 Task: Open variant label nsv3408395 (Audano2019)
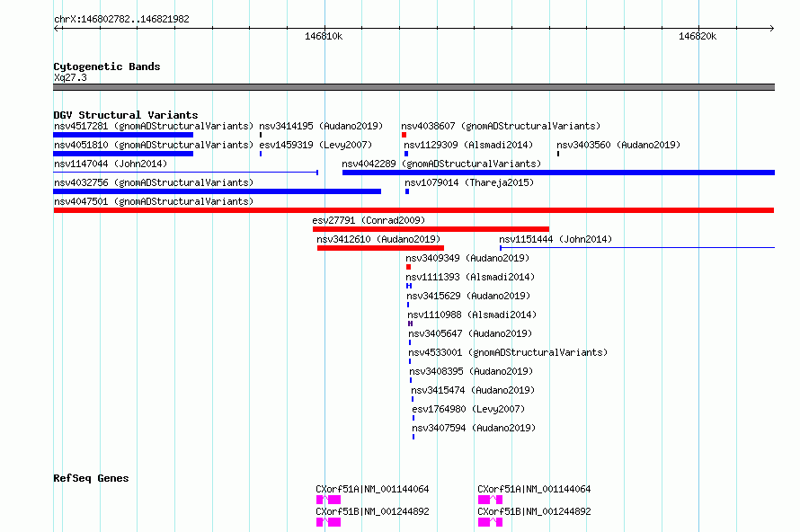coord(471,371)
